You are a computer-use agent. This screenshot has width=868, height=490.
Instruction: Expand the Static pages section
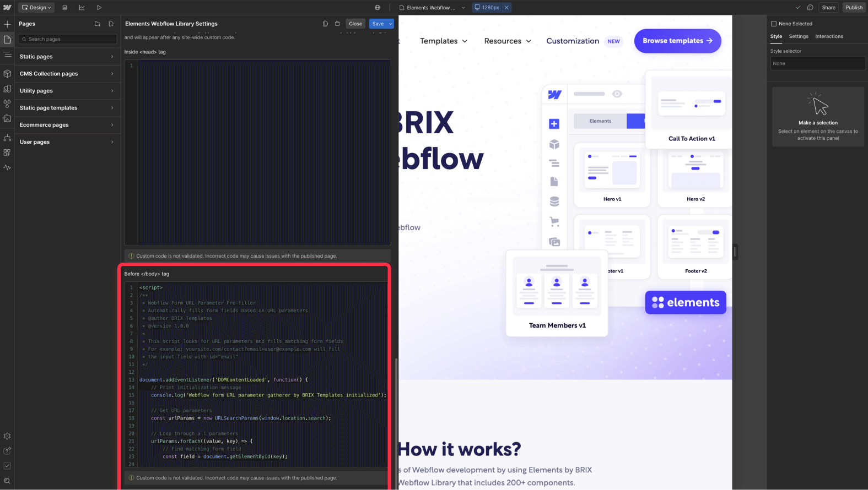67,57
